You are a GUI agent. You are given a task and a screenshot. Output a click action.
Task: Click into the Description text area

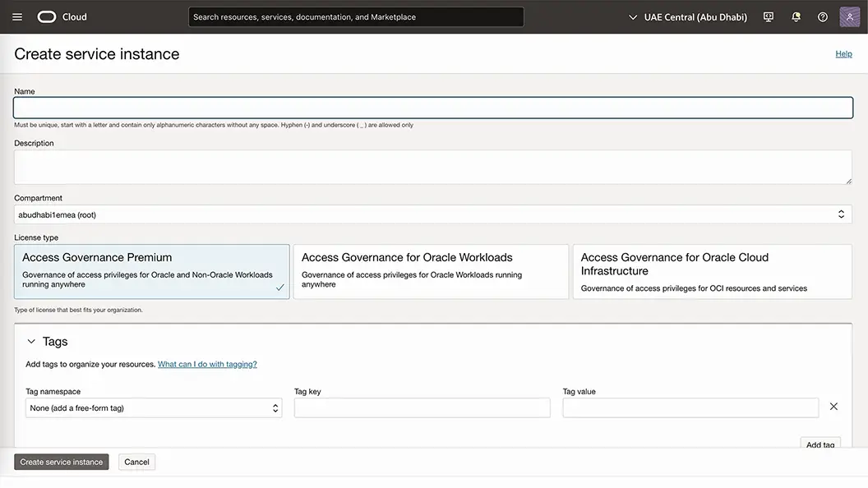(433, 167)
